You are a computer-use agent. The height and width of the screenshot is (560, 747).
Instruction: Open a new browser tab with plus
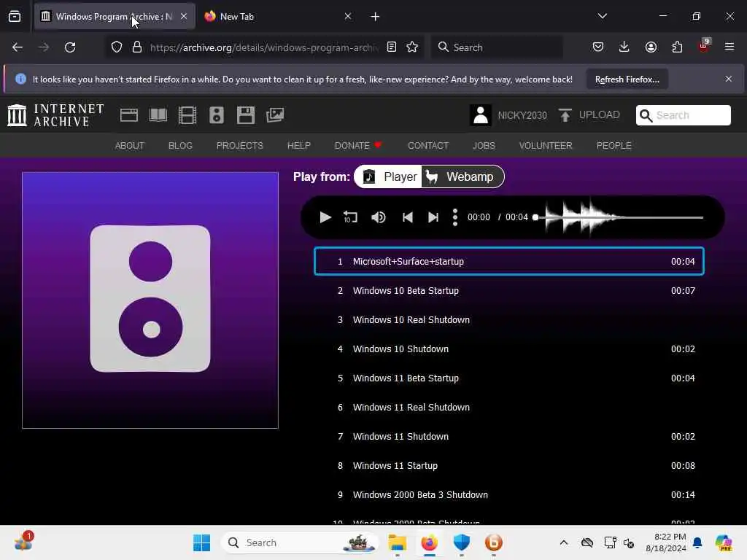coord(375,17)
